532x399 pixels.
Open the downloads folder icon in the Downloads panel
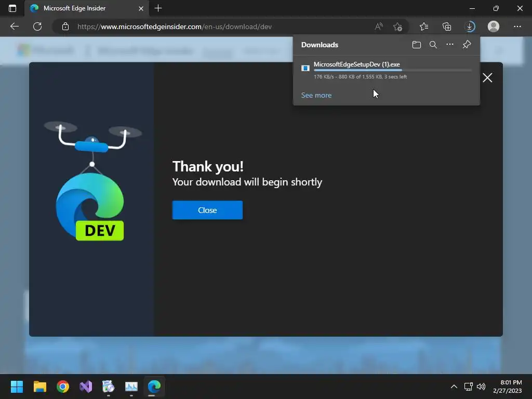[416, 45]
